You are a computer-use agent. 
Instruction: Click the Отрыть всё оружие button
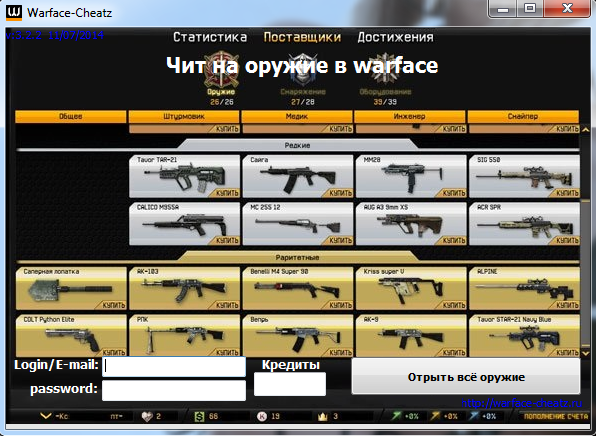tap(466, 377)
